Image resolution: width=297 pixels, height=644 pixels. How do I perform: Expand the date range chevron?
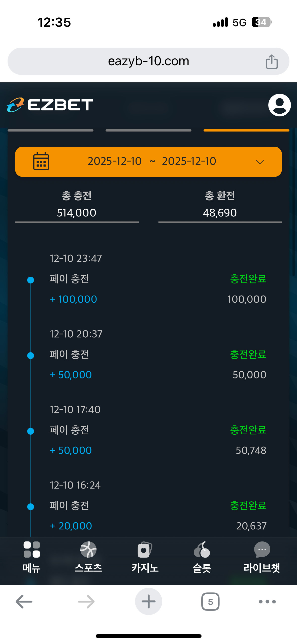click(x=260, y=162)
